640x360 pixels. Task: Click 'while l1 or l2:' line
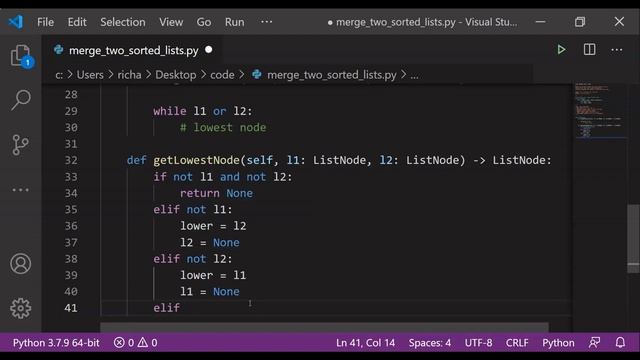point(203,111)
